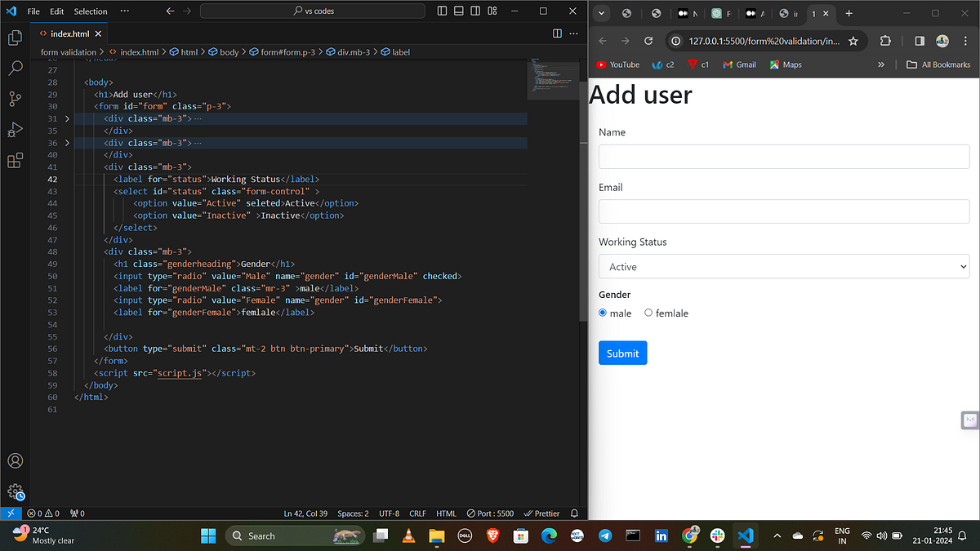Expand the folded div at line 31
This screenshot has height=551, width=980.
pos(67,118)
